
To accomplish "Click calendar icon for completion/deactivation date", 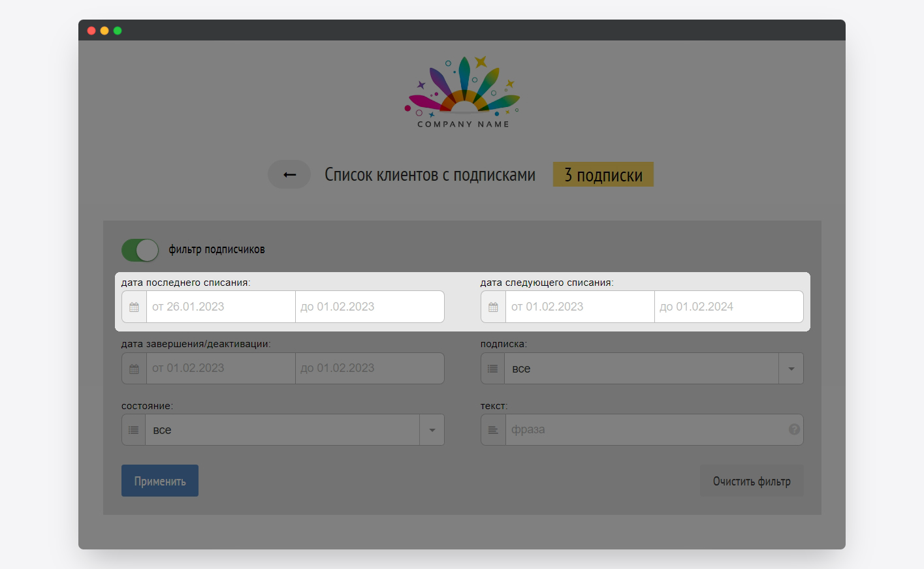I will point(134,369).
